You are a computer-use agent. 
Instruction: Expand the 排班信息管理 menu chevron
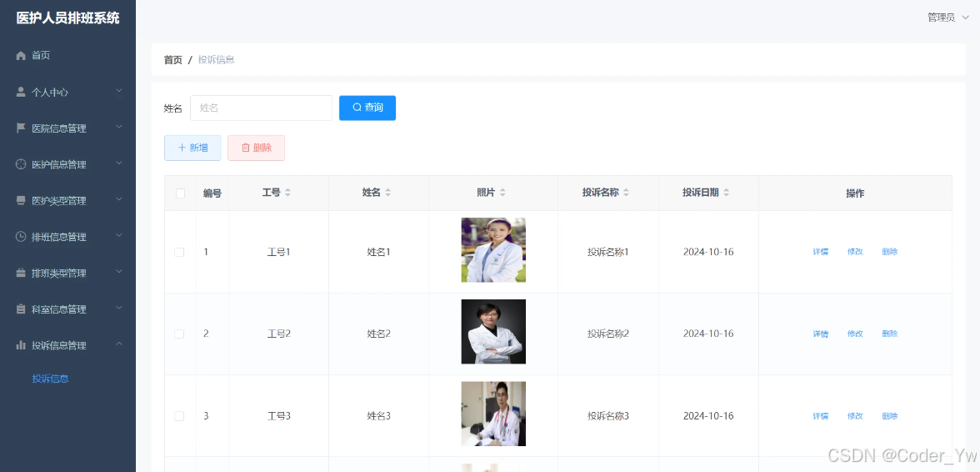pos(118,236)
